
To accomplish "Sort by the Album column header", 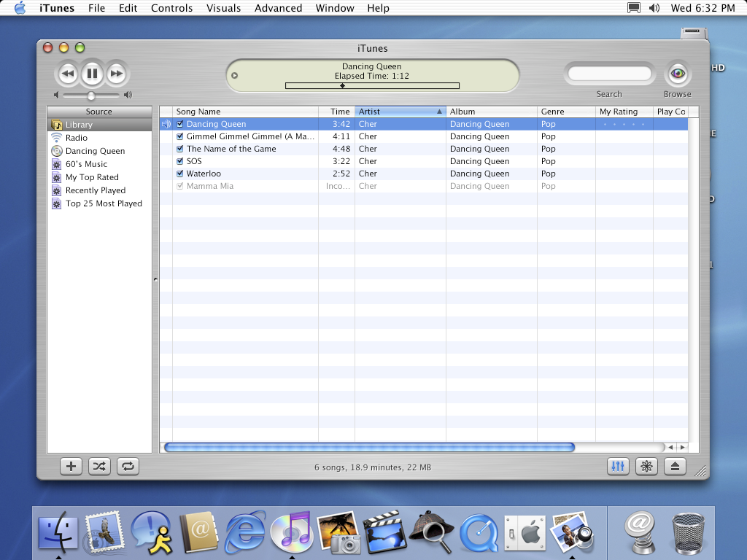I will (x=492, y=112).
